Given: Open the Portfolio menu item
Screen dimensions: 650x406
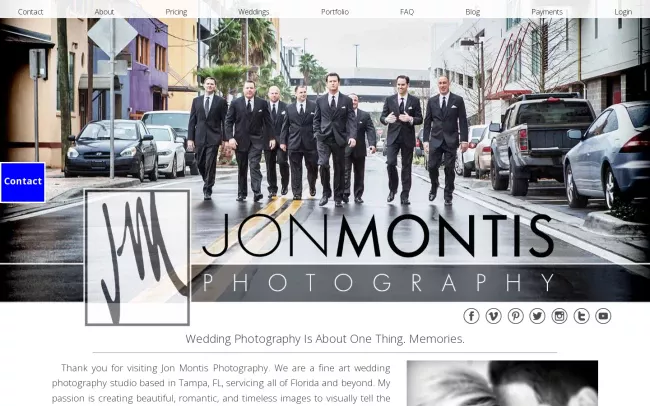Looking at the screenshot, I should [x=335, y=12].
